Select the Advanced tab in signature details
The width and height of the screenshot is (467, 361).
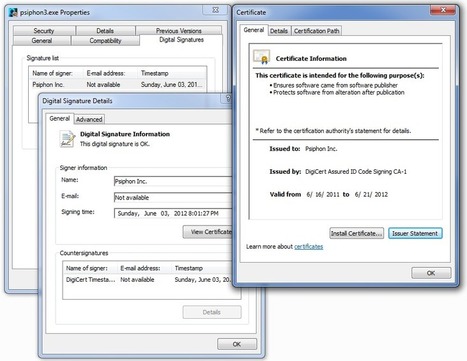(89, 119)
